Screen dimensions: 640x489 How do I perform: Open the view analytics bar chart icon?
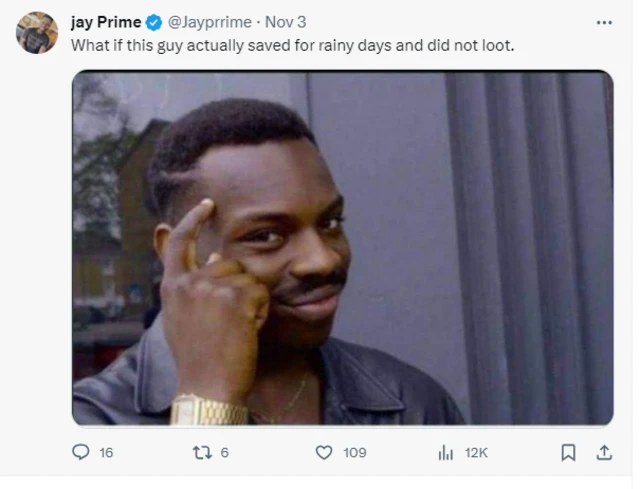446,453
